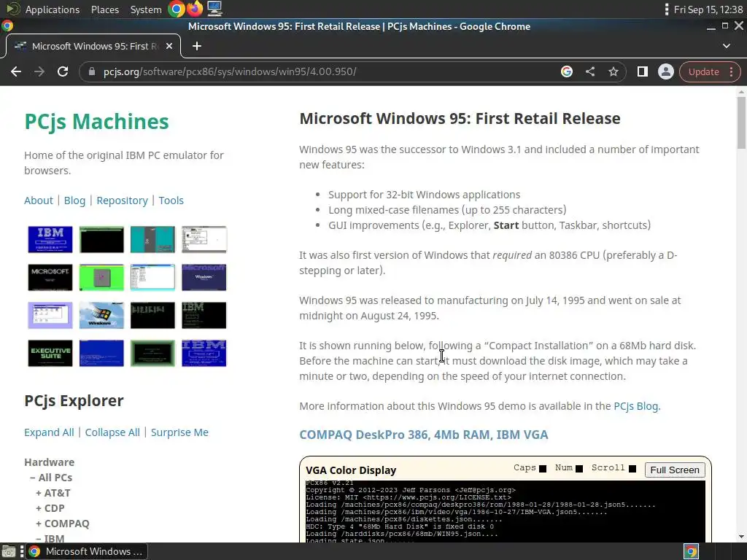The height and width of the screenshot is (560, 747).
Task: Open the PCjs Machines home title
Action: pos(97,122)
